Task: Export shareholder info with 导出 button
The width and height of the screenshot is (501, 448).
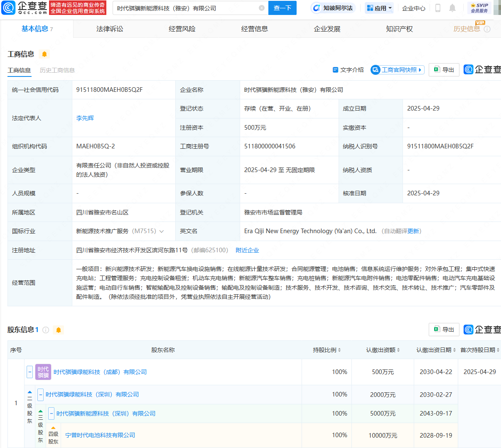Action: tap(444, 330)
